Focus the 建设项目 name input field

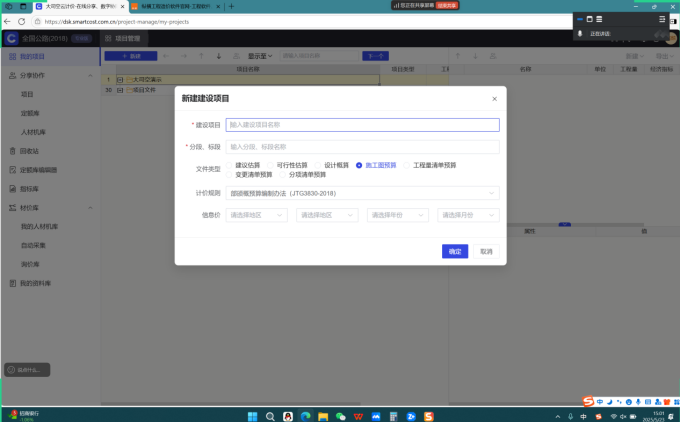pyautogui.click(x=362, y=125)
